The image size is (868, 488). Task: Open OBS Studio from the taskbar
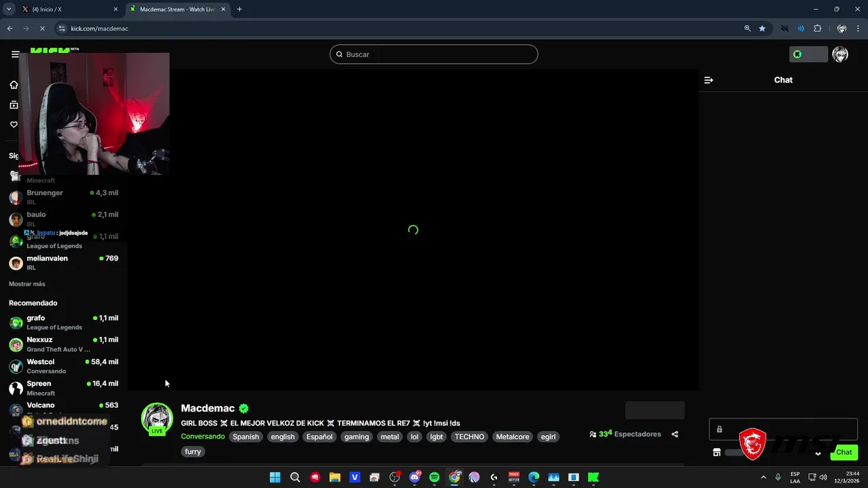pyautogui.click(x=395, y=477)
